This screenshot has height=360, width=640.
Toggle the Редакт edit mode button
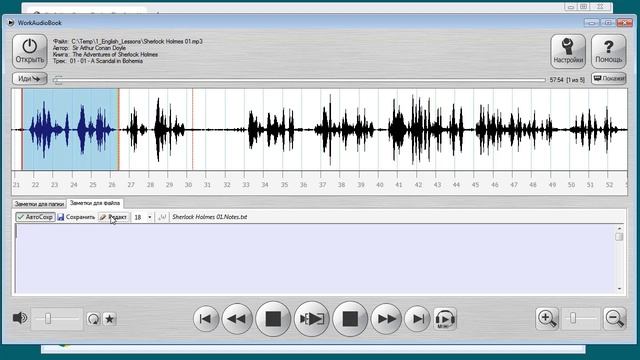click(x=113, y=217)
